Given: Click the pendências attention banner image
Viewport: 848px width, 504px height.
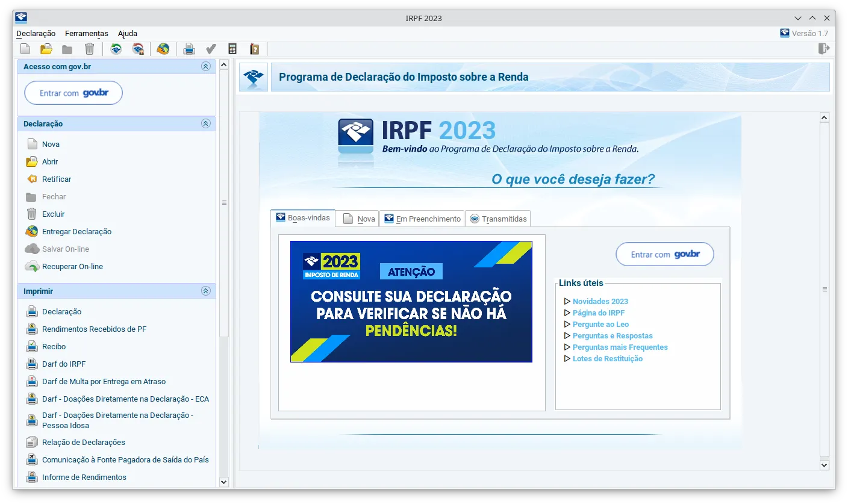Looking at the screenshot, I should (411, 302).
